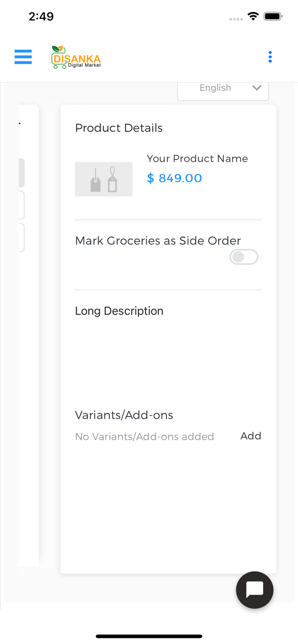Tap the grey field in left panel
This screenshot has width=298, height=644.
pos(22,173)
